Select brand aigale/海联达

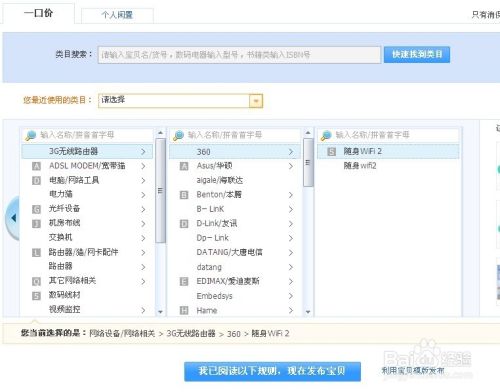click(x=235, y=180)
